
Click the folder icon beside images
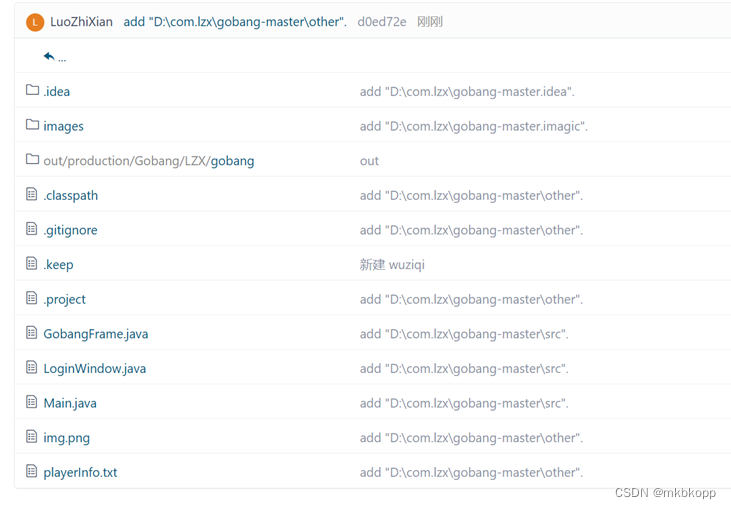pyautogui.click(x=32, y=124)
